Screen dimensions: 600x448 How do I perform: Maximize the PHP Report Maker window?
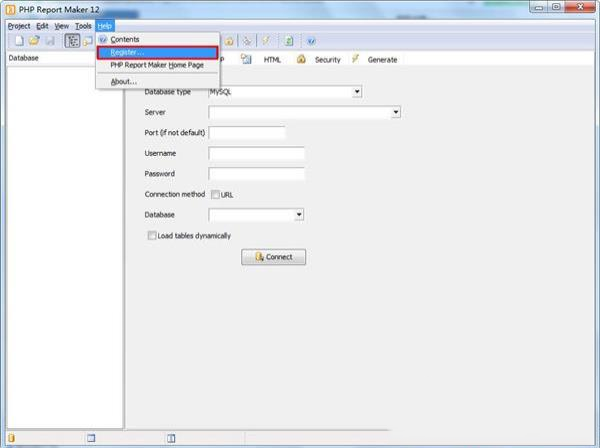tap(556, 7)
